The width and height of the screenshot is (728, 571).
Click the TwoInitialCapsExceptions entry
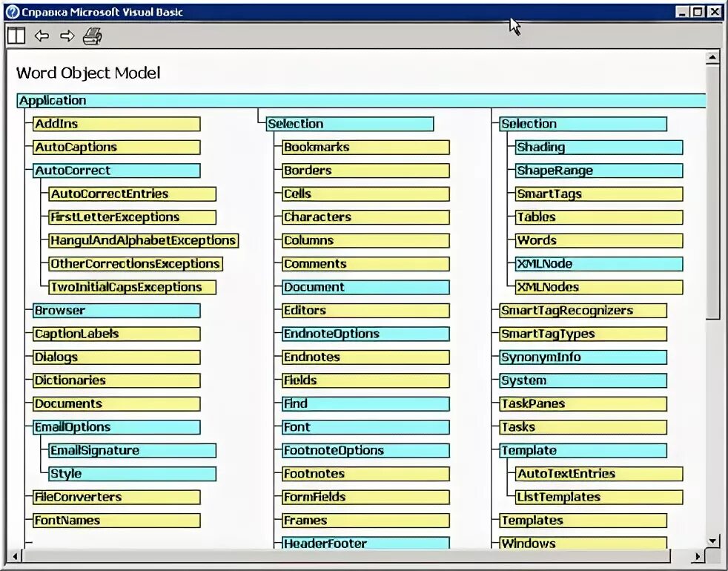[x=132, y=287]
